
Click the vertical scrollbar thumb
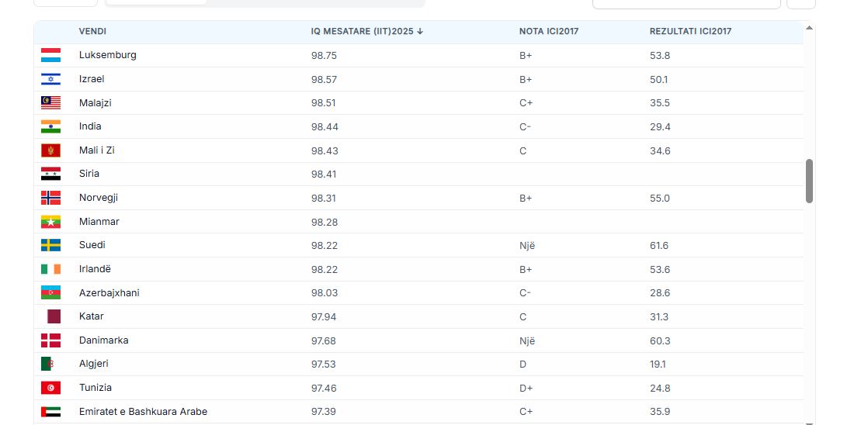point(810,181)
